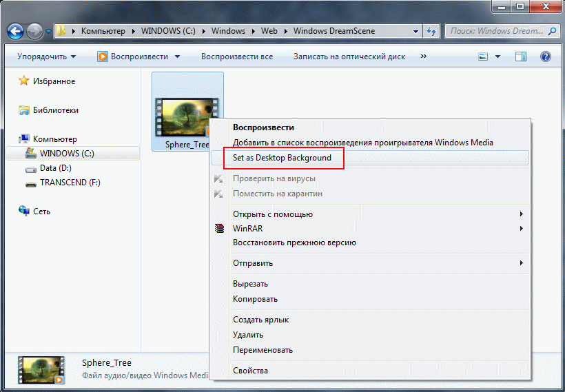Click the Sphere_Tree video thumbnail in file list
Screen dimensions: 565x392
point(187,117)
